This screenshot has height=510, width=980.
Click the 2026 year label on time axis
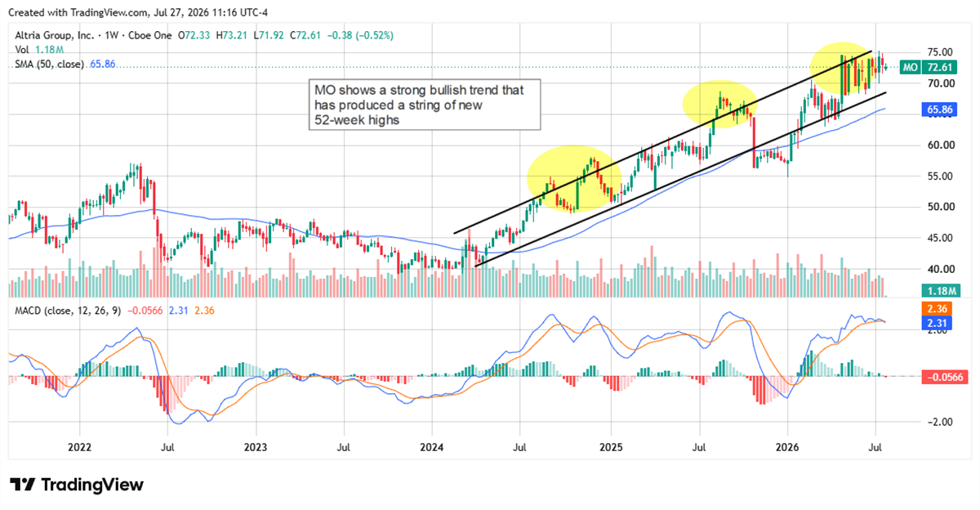click(x=787, y=448)
